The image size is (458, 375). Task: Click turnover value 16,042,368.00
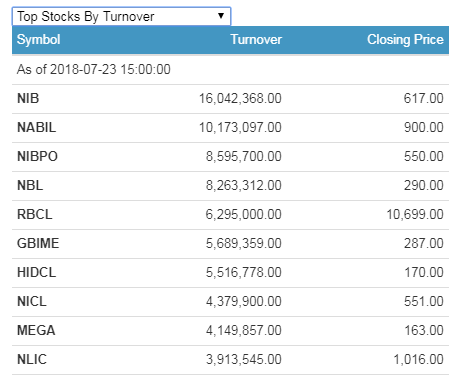[x=240, y=98]
